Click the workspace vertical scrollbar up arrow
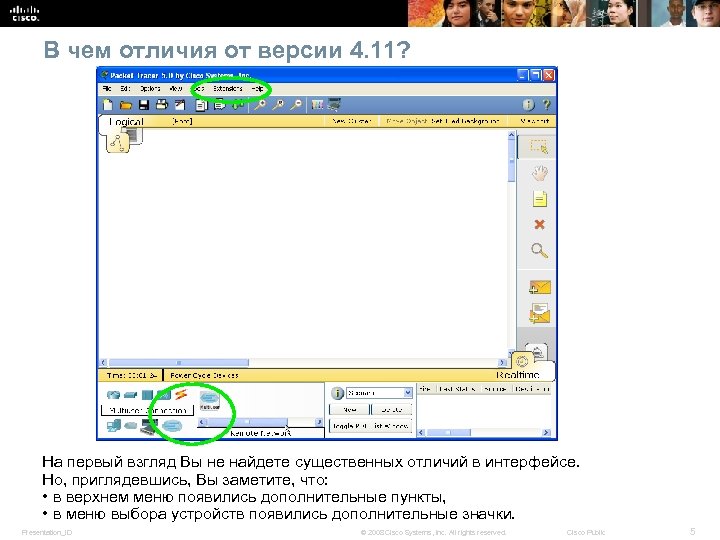 click(x=512, y=135)
